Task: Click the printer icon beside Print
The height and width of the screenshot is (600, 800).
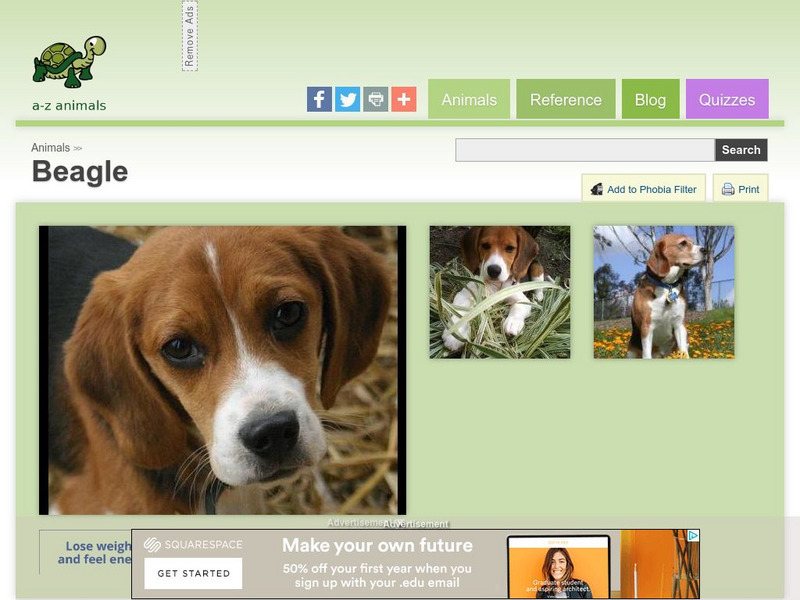Action: tap(728, 189)
